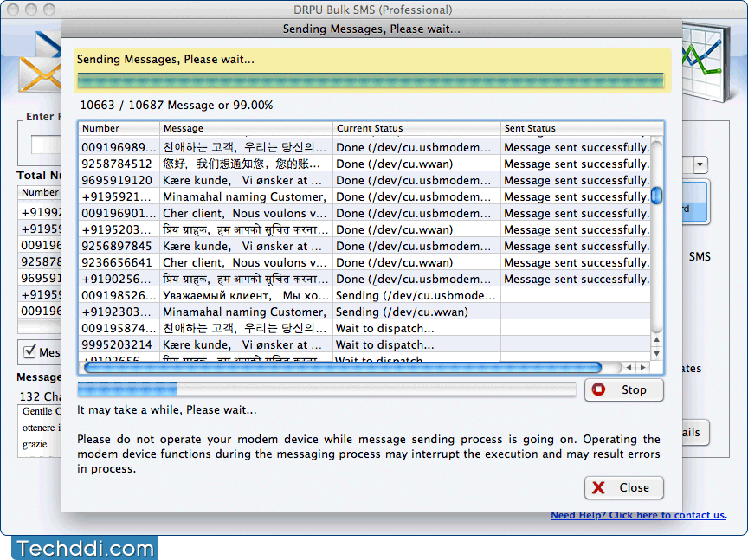The image size is (748, 560).
Task: Click the chart graph icon in background window
Action: click(706, 62)
